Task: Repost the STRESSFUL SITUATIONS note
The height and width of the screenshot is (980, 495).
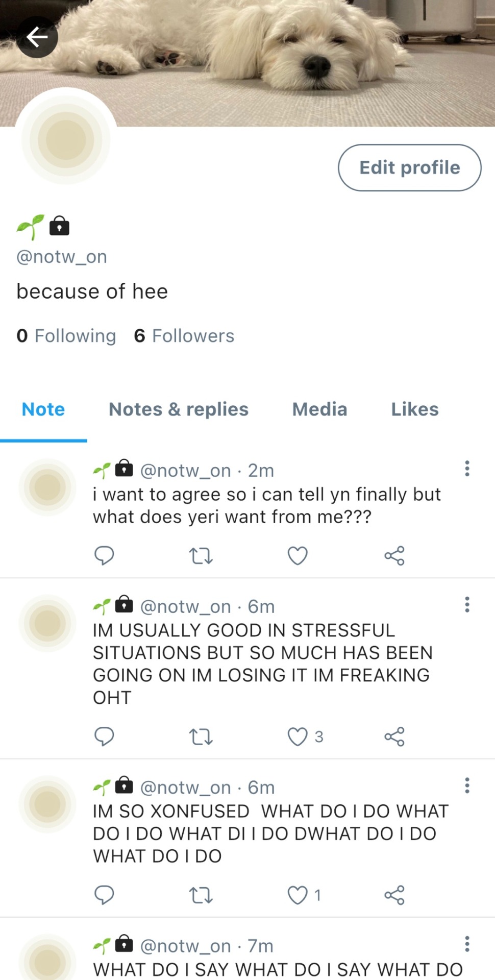Action: point(201,737)
